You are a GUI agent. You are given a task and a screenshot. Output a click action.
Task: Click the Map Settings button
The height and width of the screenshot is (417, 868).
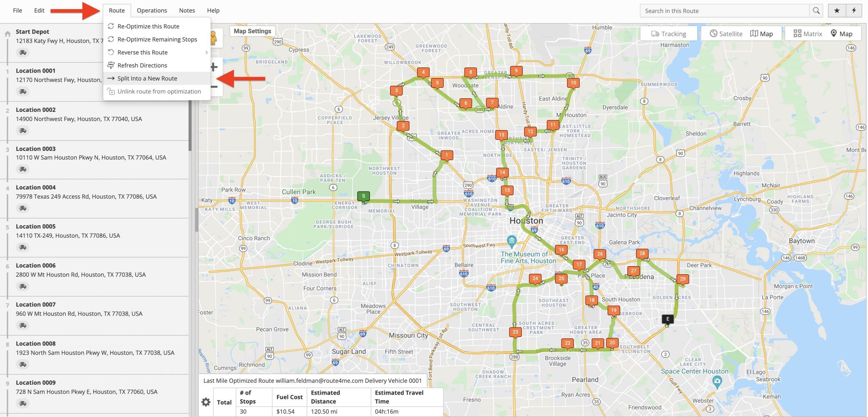[x=251, y=31]
